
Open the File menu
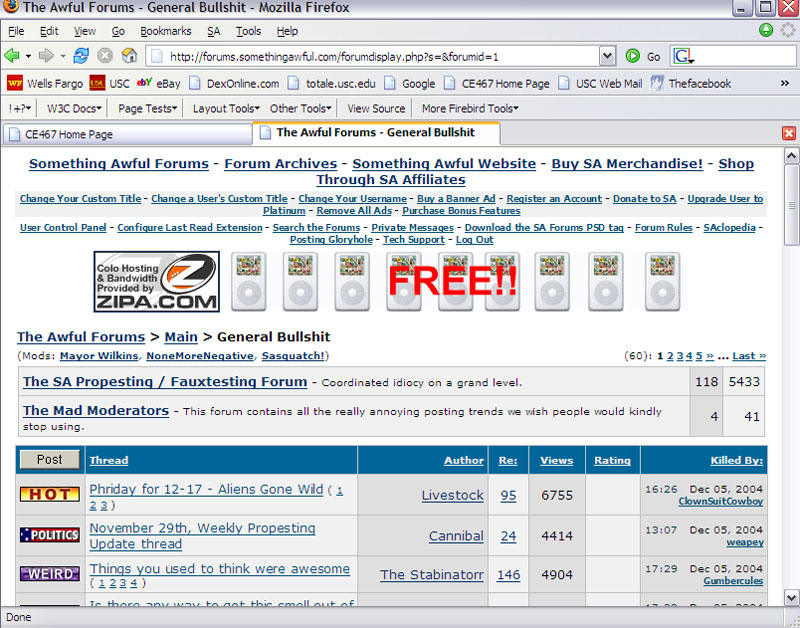point(16,31)
